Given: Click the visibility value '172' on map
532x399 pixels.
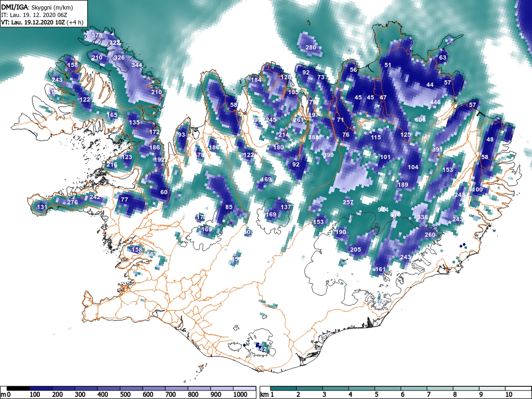Looking at the screenshot, I should click(154, 132).
